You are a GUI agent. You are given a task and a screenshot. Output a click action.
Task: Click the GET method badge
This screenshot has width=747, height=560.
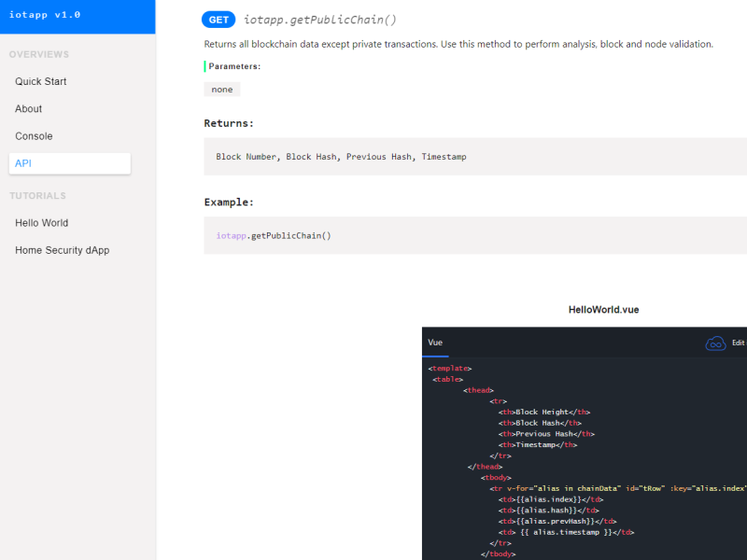218,19
